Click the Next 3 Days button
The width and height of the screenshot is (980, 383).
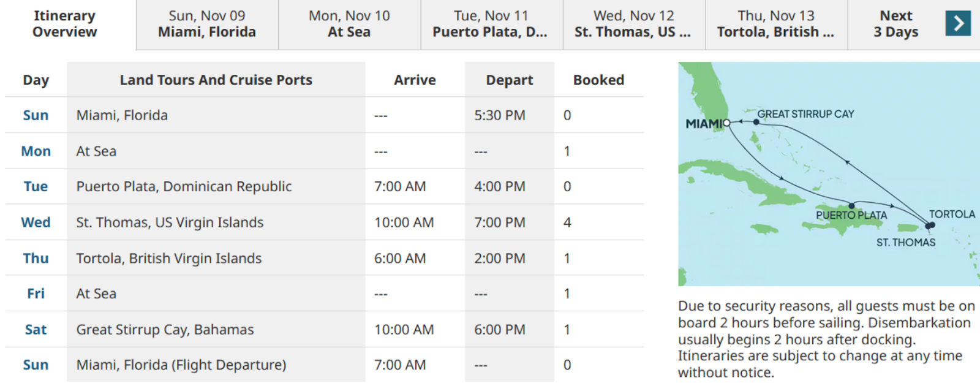895,24
